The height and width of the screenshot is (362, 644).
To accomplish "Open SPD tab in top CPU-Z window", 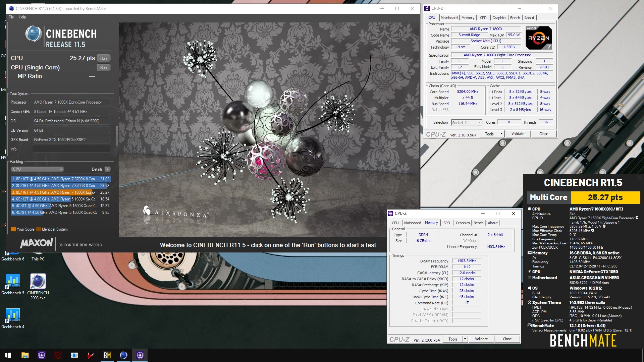I will pyautogui.click(x=483, y=18).
